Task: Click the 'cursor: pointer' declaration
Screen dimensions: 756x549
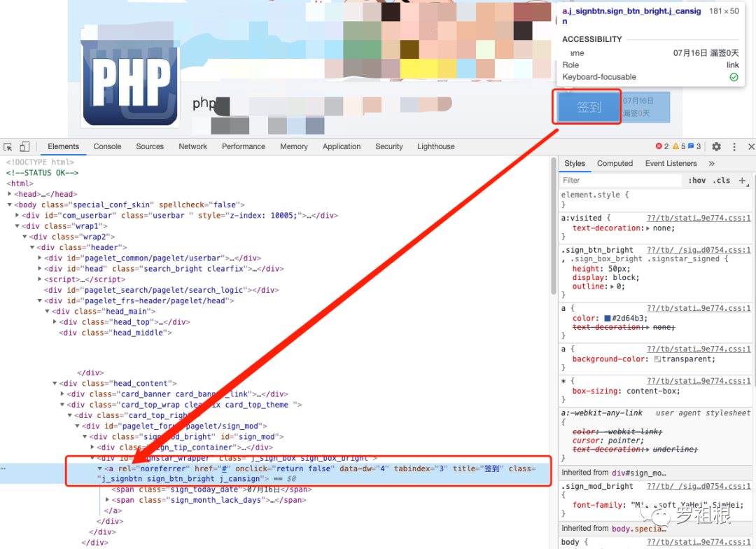Action: pyautogui.click(x=608, y=440)
